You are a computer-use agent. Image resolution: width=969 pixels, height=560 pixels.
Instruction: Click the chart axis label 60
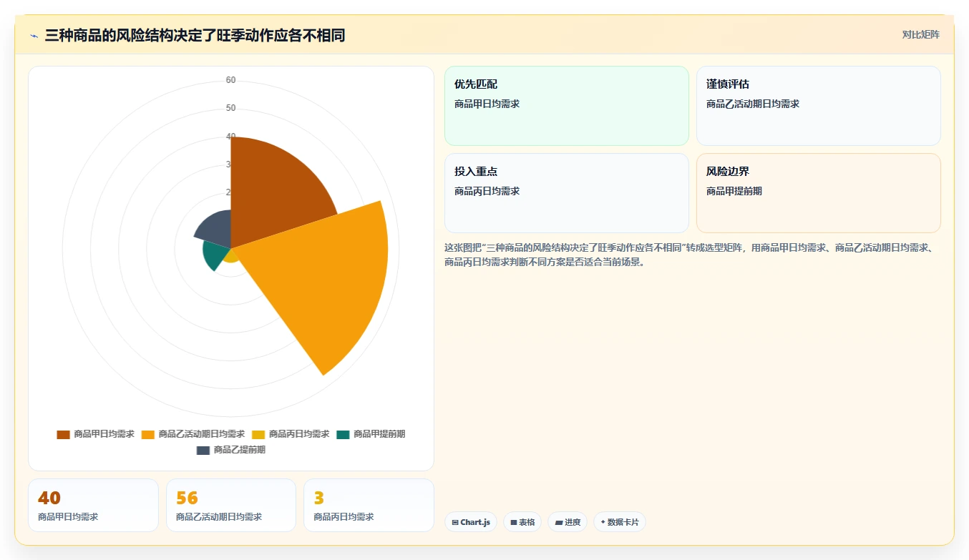point(230,80)
